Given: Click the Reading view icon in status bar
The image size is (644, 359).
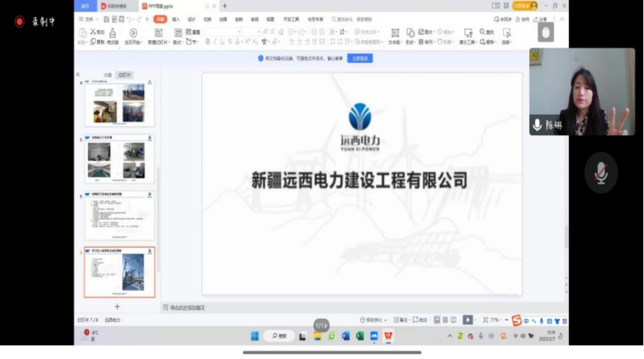Looking at the screenshot, I should [x=453, y=320].
